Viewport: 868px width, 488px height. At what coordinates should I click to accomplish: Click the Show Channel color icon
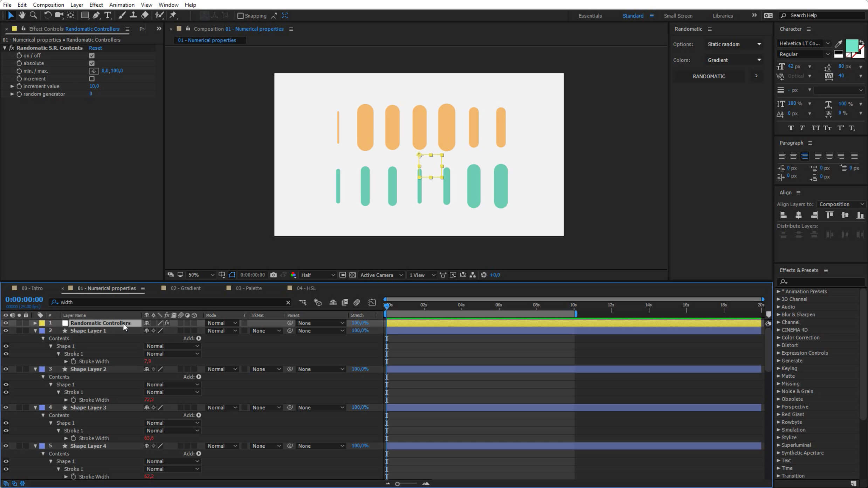[x=294, y=275]
